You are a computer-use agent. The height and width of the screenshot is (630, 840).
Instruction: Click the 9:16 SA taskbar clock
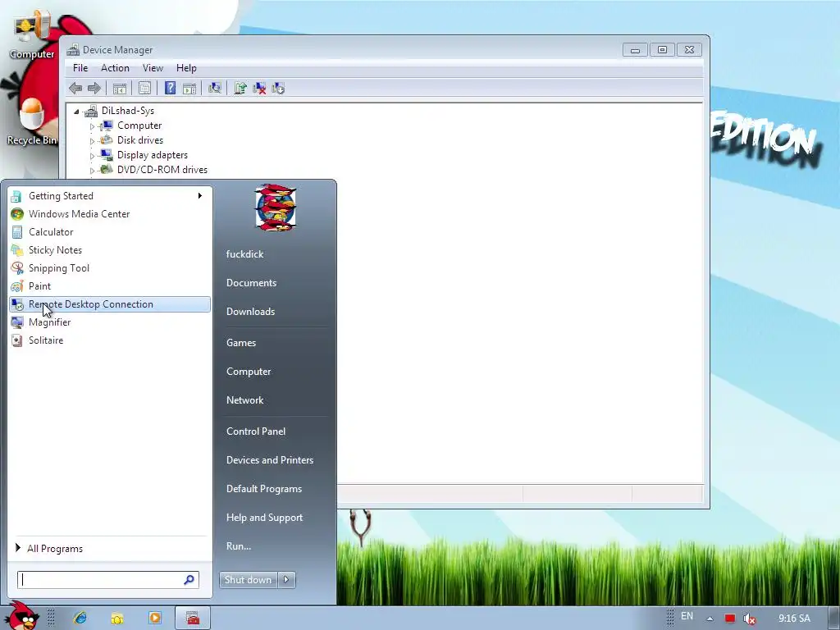[794, 619]
